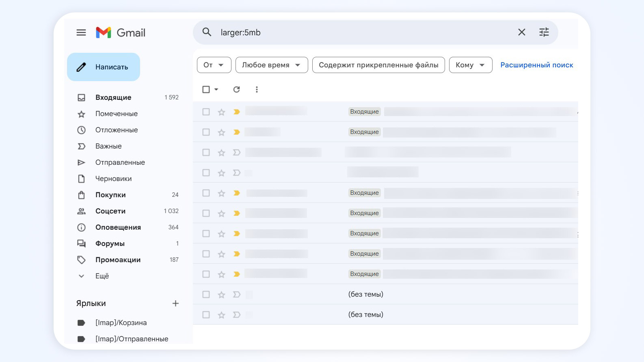Go to the 'Отправленные' folder

point(120,162)
